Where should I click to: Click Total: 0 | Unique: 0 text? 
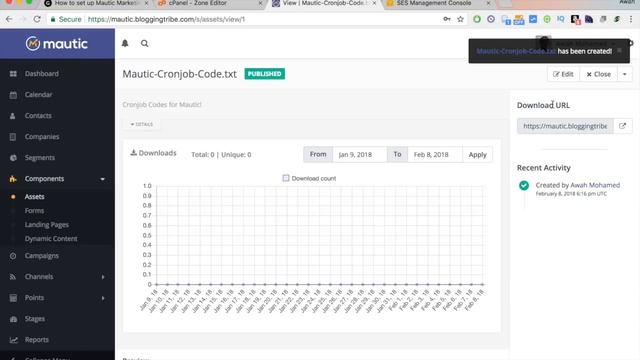221,155
